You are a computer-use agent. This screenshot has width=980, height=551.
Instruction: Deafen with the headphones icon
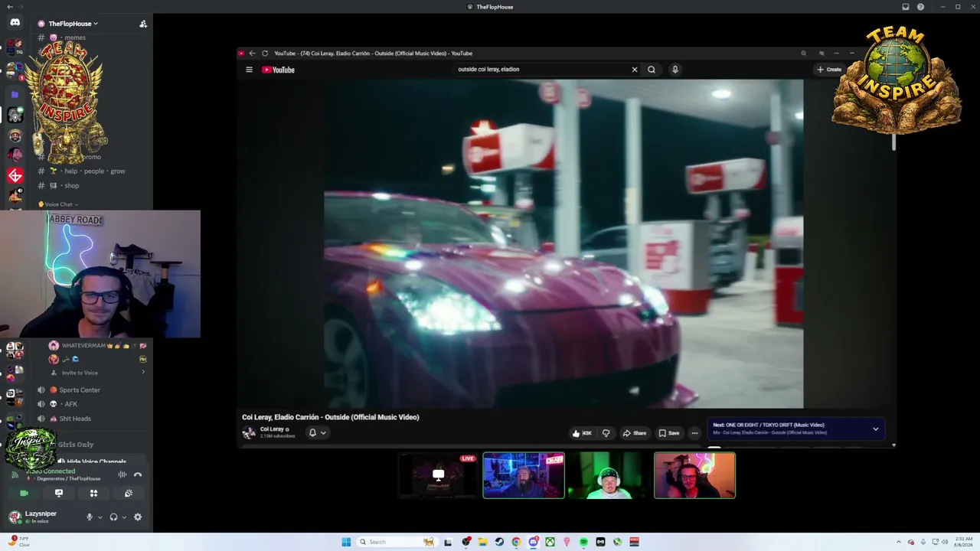(x=113, y=517)
